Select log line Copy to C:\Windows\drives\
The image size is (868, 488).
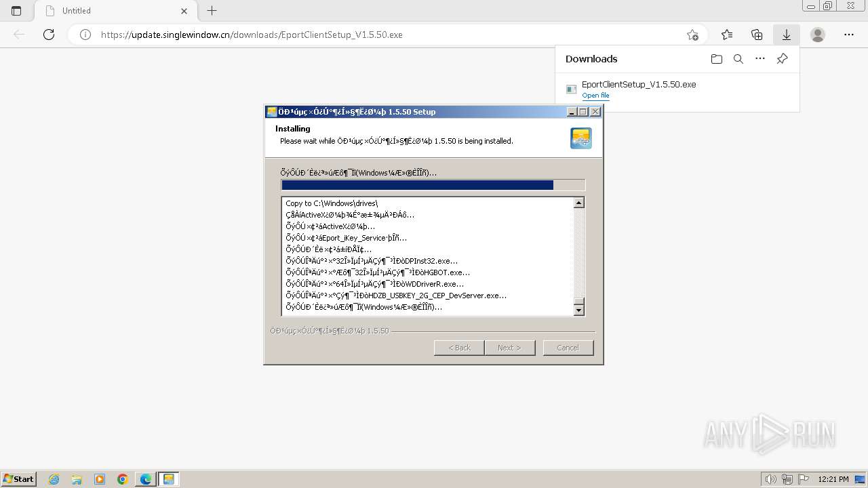332,203
